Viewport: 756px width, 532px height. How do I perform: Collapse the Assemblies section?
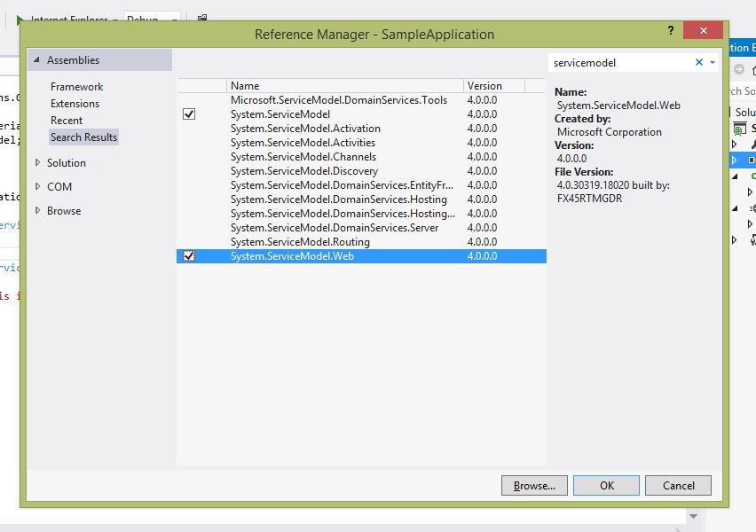click(x=36, y=59)
